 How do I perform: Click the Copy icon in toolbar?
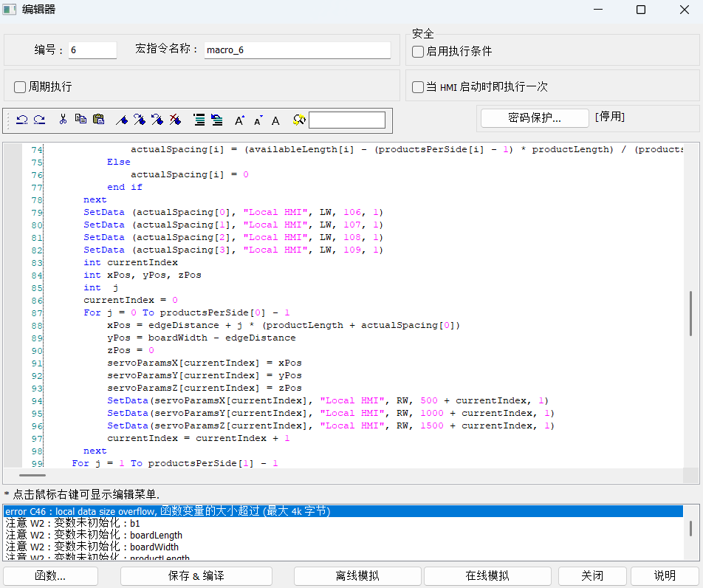(80, 120)
